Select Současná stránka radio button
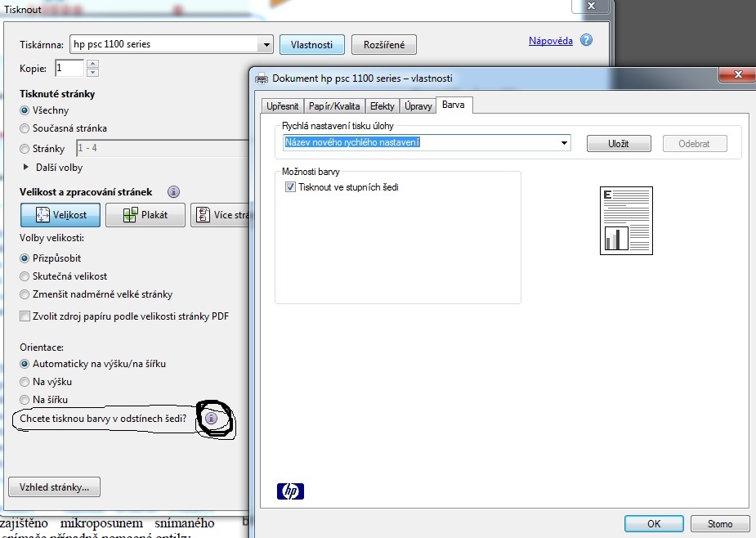Screen dimensions: 756x538 pos(24,128)
